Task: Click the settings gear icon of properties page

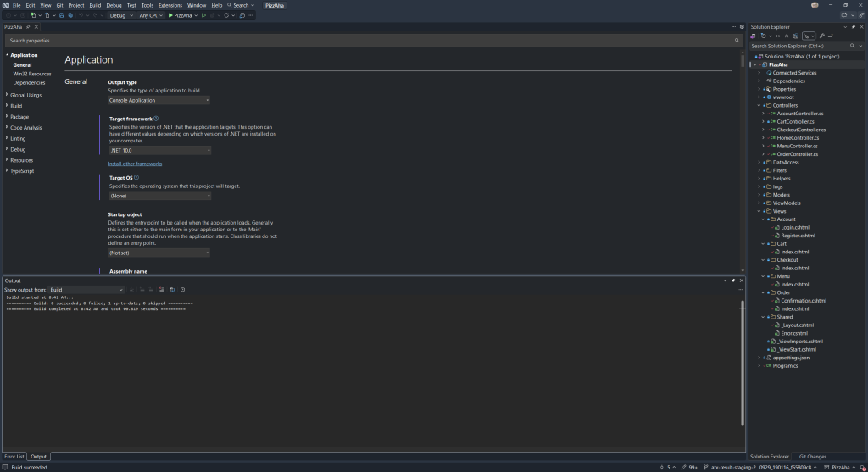Action: 742,26
